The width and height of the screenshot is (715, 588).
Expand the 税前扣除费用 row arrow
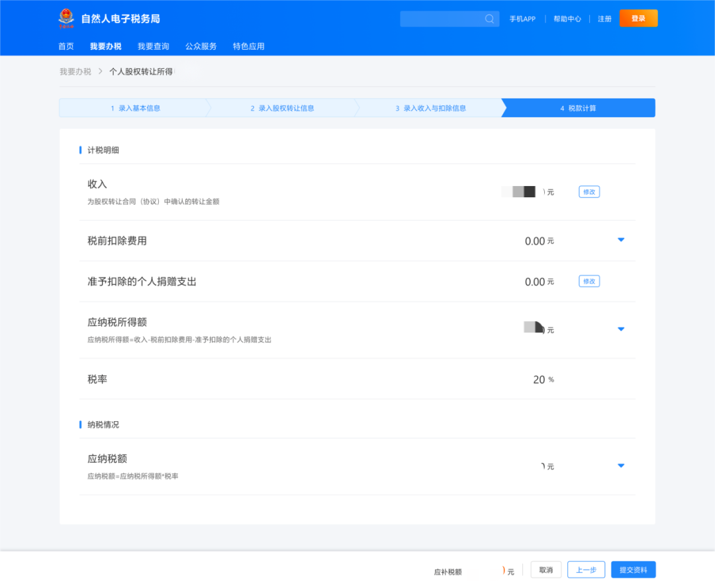pyautogui.click(x=621, y=240)
